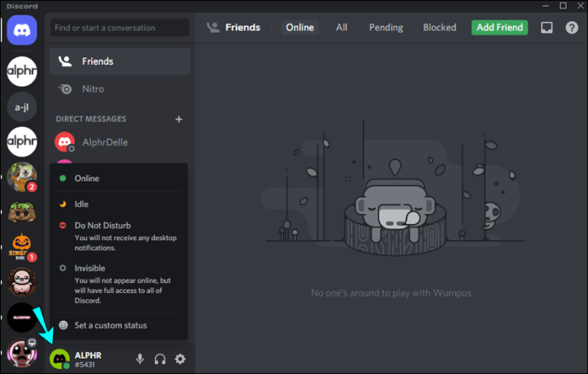Deafen with the headphones icon
588x374 pixels.
[x=160, y=359]
